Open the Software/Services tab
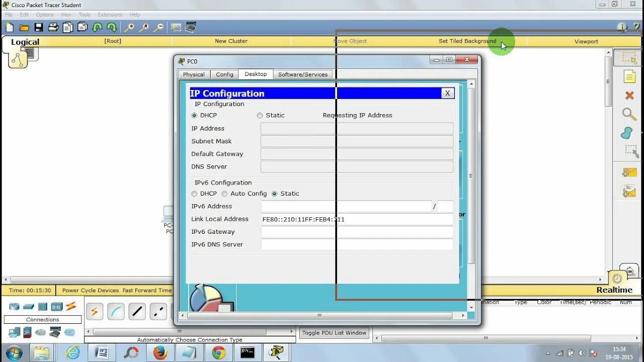Image resolution: width=644 pixels, height=362 pixels. coord(302,74)
